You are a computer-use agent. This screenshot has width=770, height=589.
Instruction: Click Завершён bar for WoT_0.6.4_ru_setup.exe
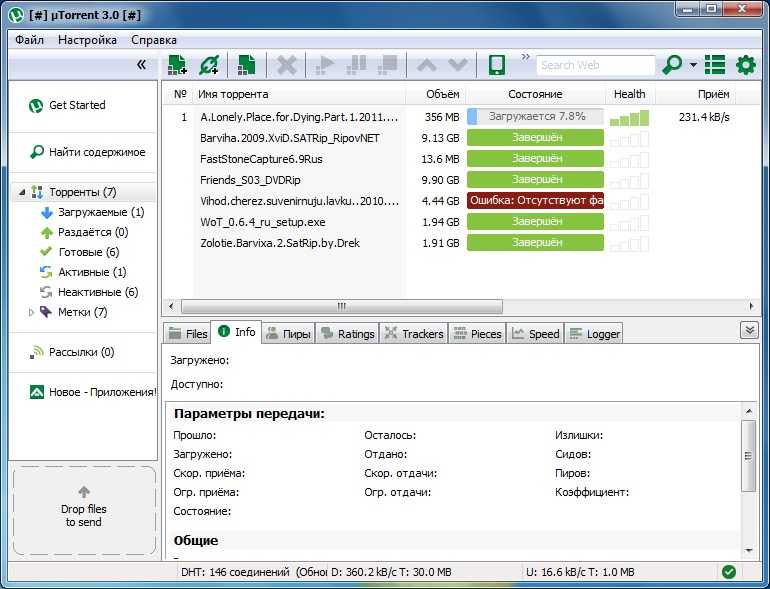pyautogui.click(x=535, y=222)
